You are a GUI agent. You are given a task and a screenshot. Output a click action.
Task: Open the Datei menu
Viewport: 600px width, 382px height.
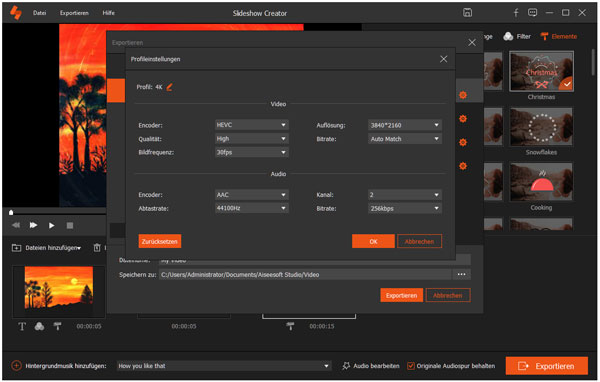pos(39,13)
